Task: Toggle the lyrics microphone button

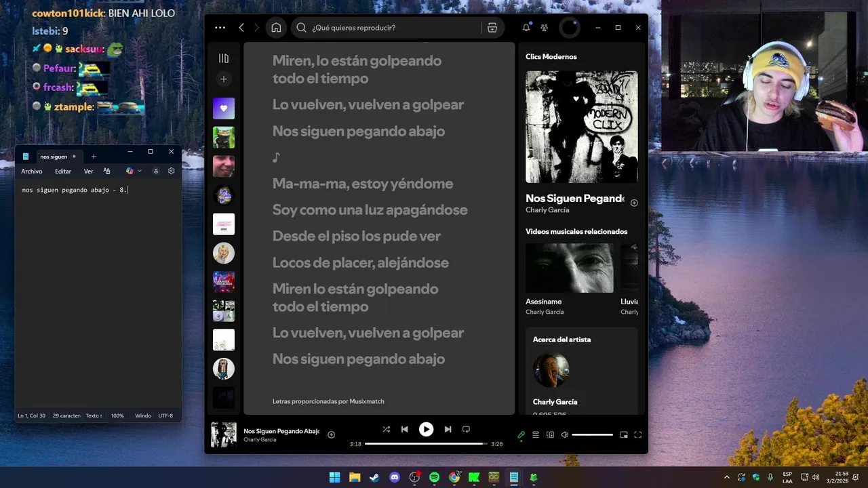Action: 521,434
